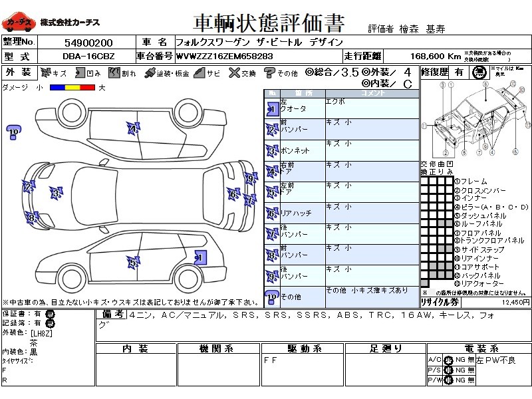Viewport: 532px width, 399px height.
Task: Click damage marker 6 on the rear hatch
Action: (x=233, y=194)
